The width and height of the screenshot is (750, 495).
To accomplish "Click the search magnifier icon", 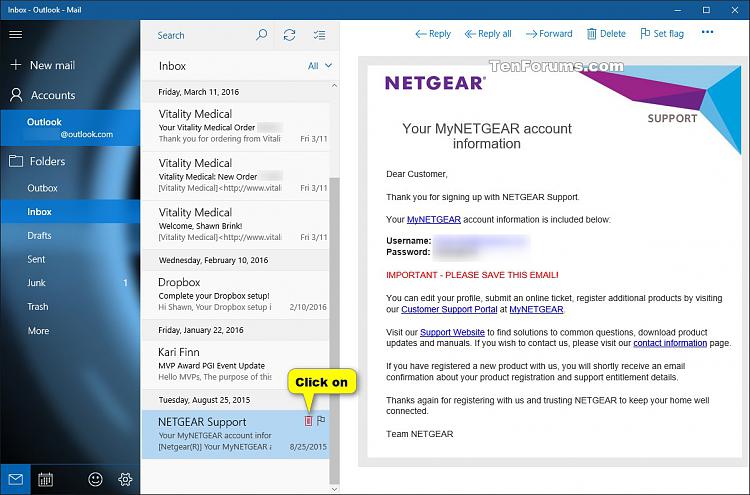I will (262, 35).
